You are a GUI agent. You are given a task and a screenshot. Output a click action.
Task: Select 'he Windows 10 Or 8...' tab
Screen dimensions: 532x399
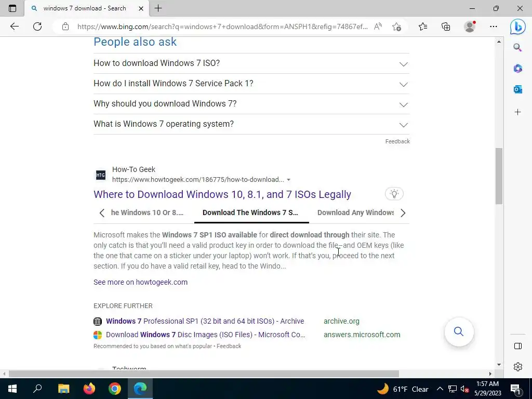[147, 212]
